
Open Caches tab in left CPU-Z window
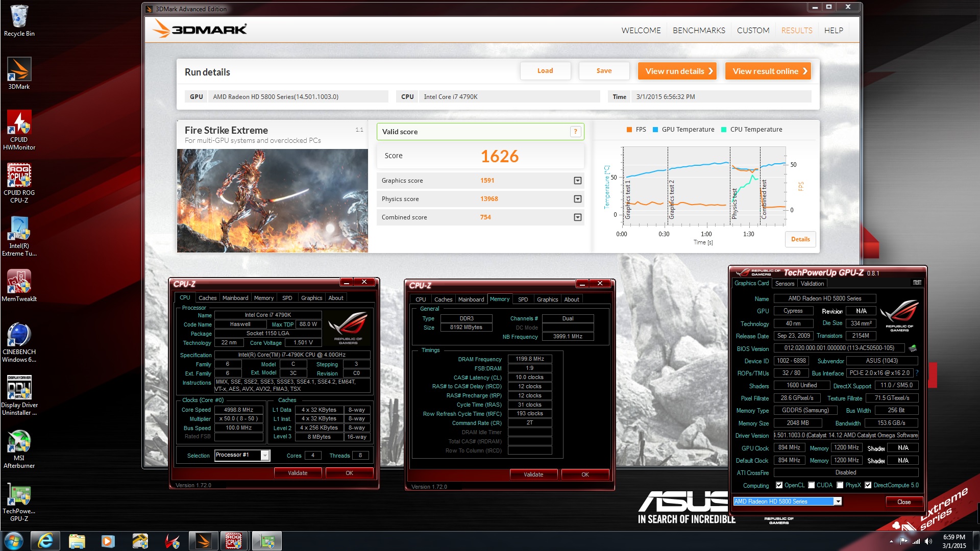click(207, 298)
